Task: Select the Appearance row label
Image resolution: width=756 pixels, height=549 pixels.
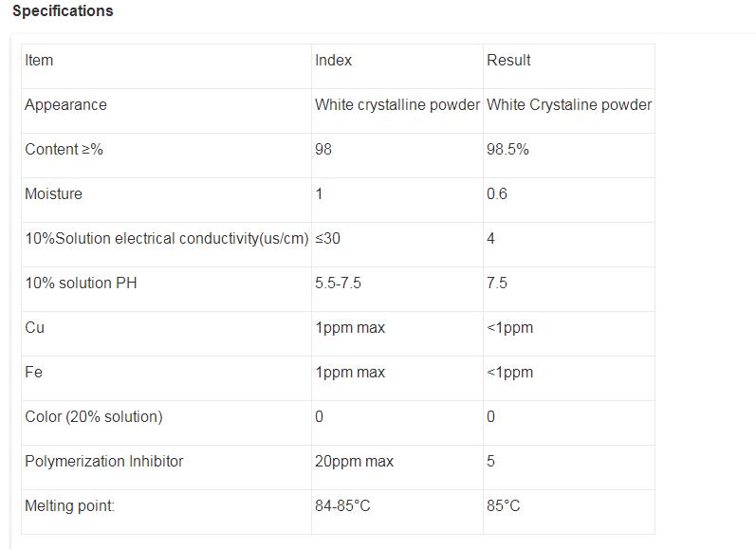Action: coord(65,105)
